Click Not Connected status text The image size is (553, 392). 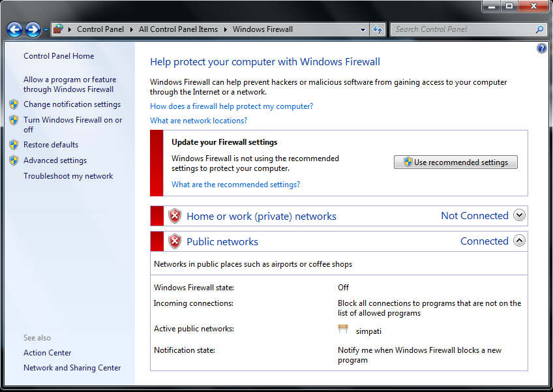pos(475,216)
